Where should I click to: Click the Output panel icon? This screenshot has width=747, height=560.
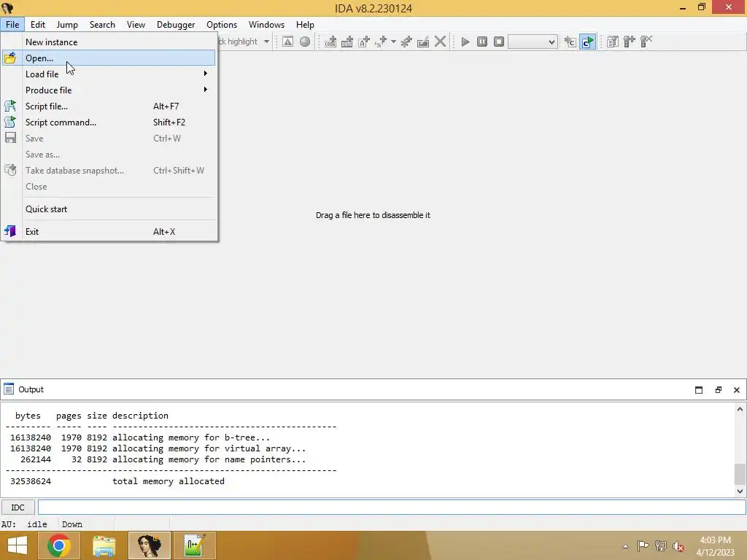coord(9,389)
